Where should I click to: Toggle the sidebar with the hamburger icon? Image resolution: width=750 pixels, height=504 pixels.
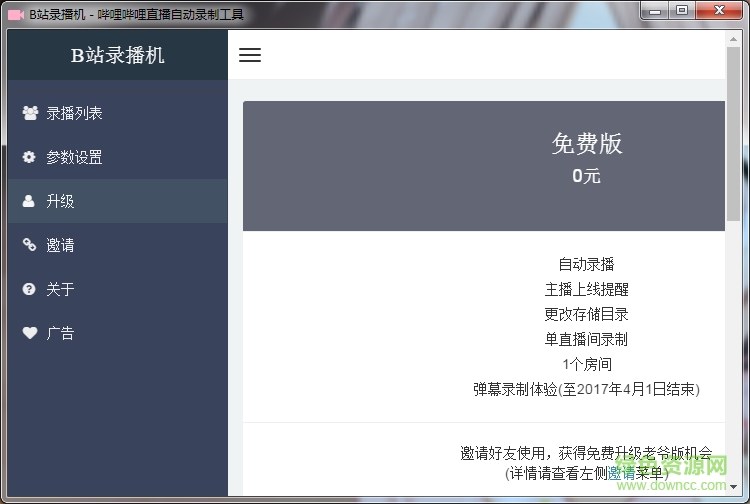coord(250,55)
